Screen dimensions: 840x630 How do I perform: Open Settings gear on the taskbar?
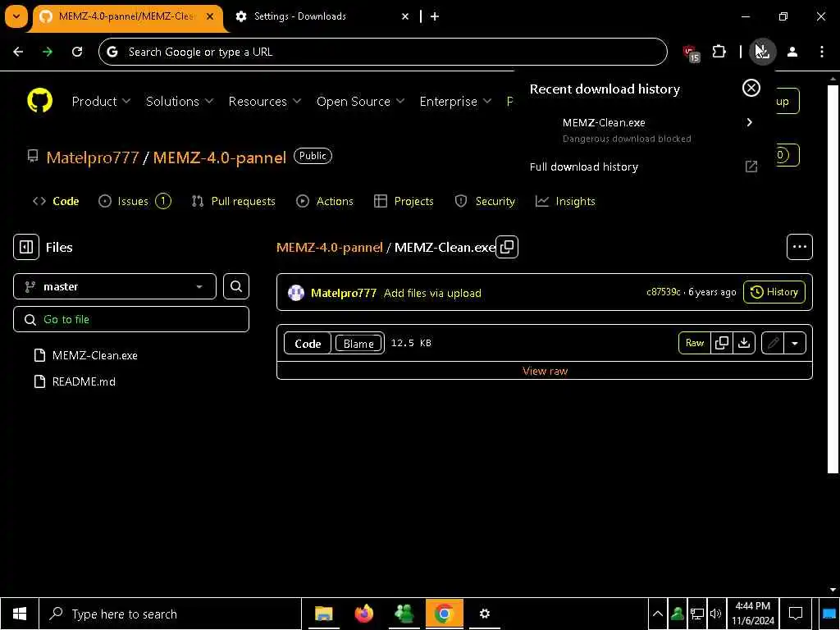484,614
